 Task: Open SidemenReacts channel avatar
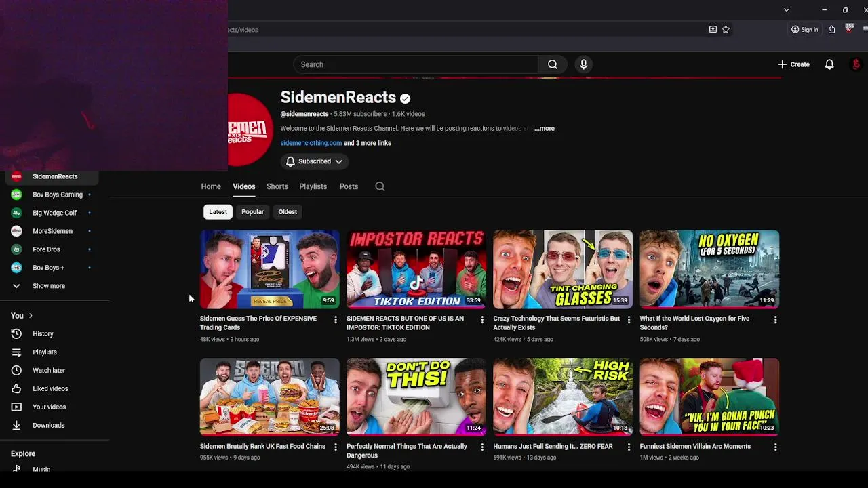250,129
